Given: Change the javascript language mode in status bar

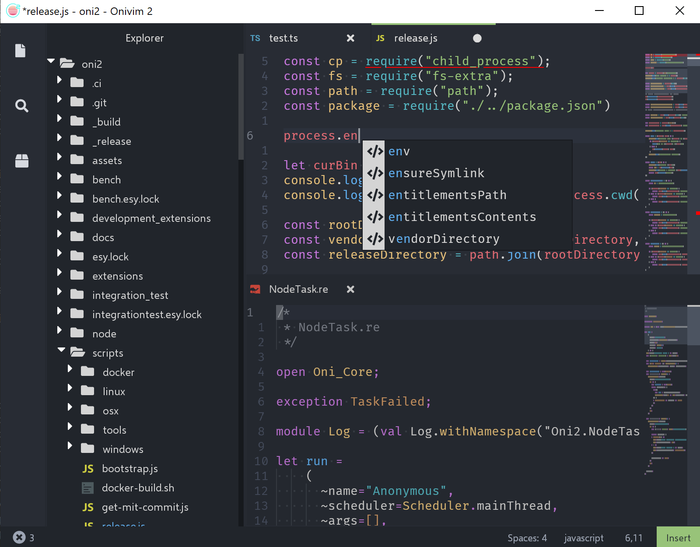Looking at the screenshot, I should pyautogui.click(x=585, y=537).
